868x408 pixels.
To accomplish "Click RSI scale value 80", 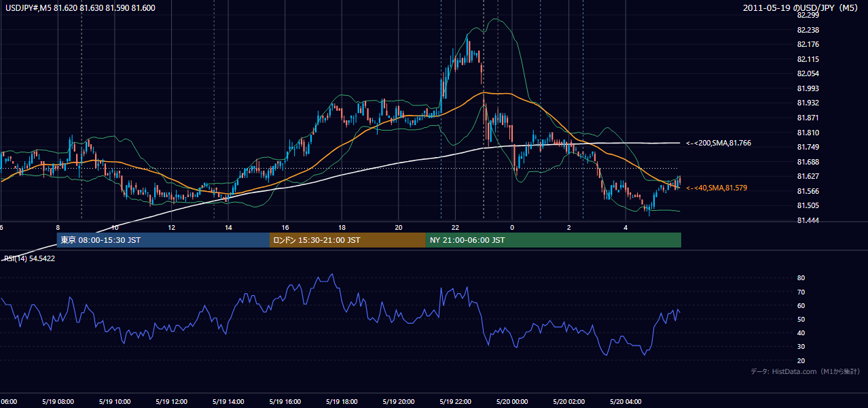I will click(801, 278).
